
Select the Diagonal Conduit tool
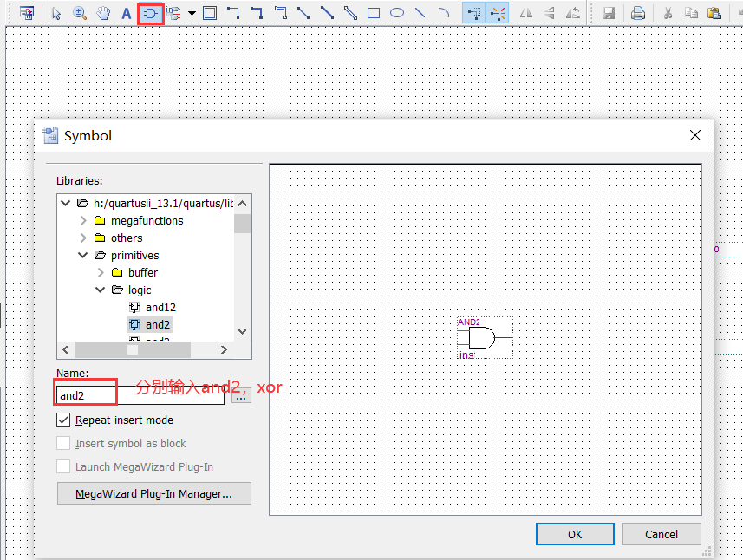(350, 13)
